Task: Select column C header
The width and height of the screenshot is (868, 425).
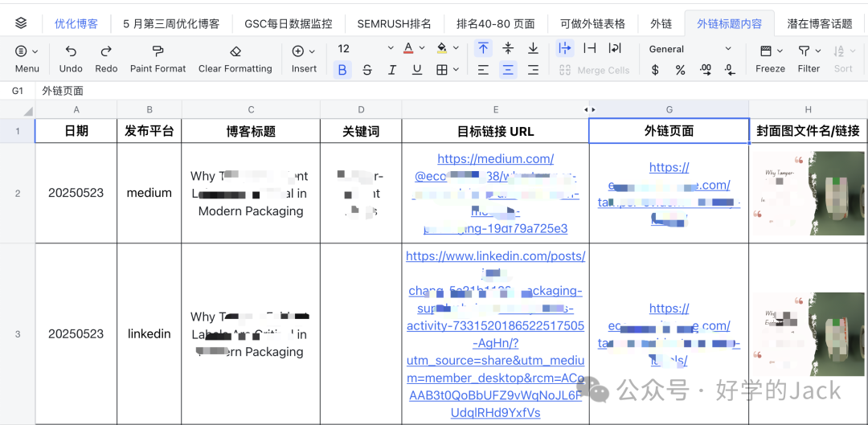Action: pyautogui.click(x=252, y=109)
